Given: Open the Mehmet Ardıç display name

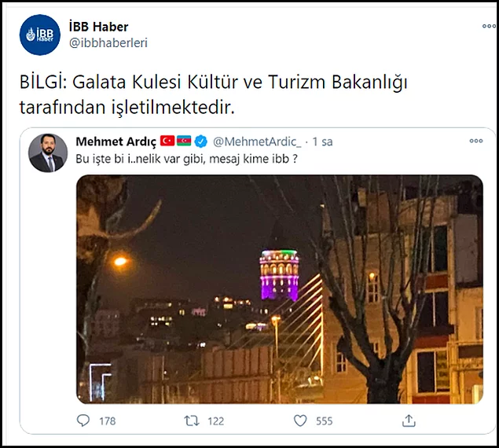Looking at the screenshot, I should [116, 142].
